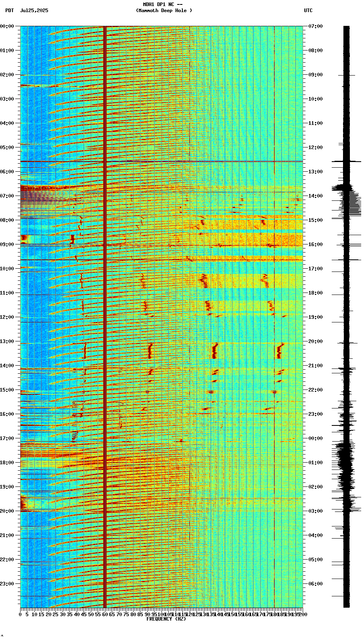
Task: Click the 00:00 UTC time label
Action: [x=316, y=438]
